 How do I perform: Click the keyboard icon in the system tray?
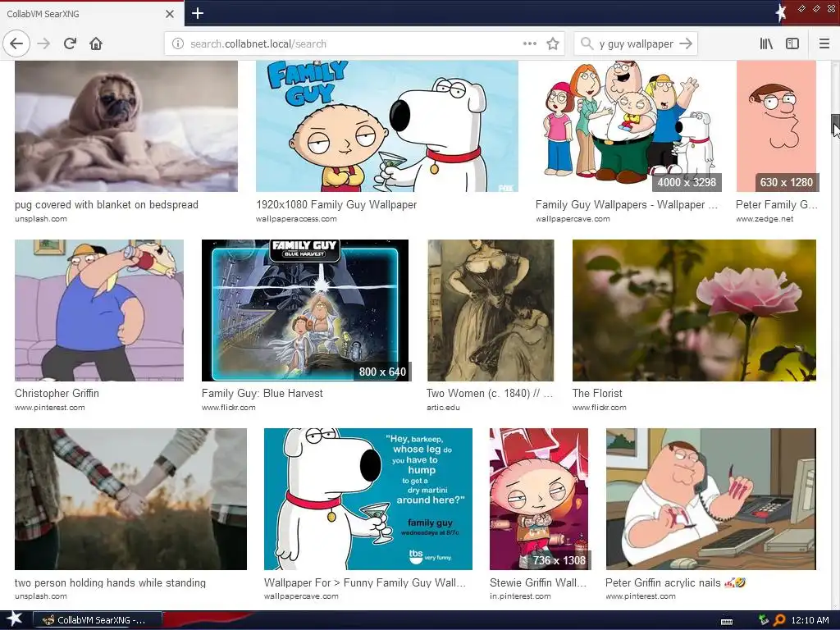(727, 621)
